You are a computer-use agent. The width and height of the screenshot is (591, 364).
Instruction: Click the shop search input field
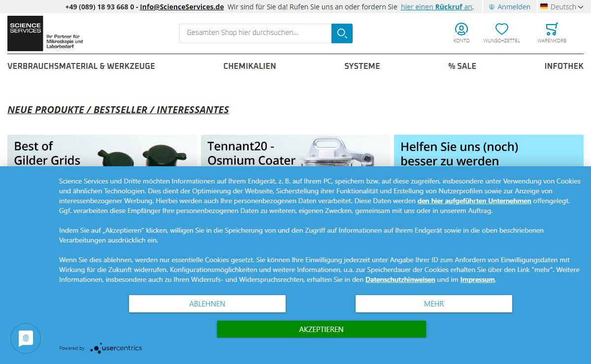(256, 33)
